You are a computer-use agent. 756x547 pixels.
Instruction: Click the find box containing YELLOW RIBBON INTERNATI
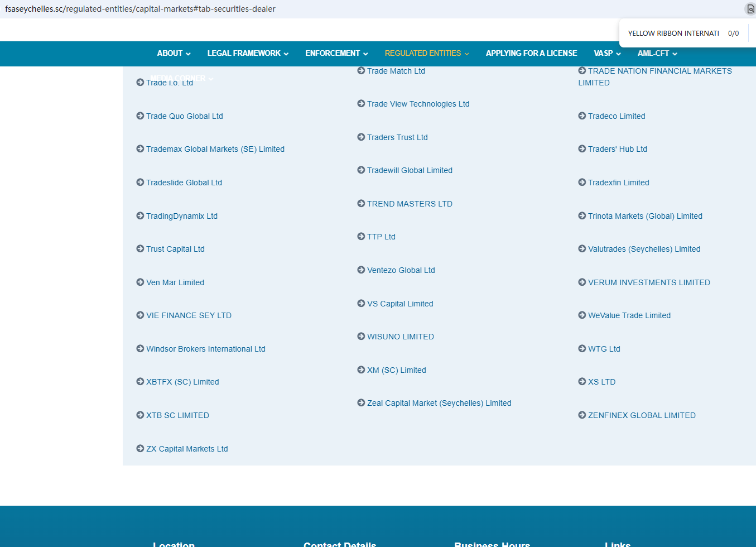tap(673, 33)
